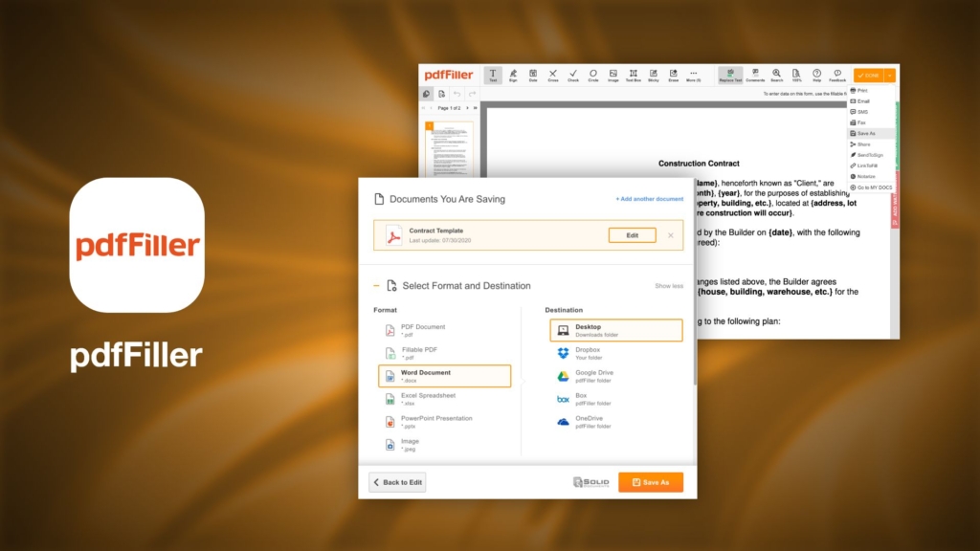Click the Show less link
The width and height of the screenshot is (980, 551).
tap(669, 285)
